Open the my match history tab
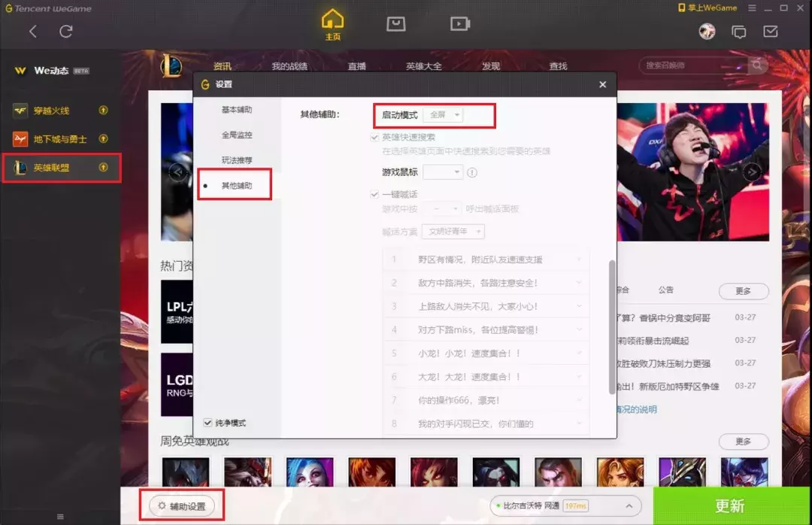The image size is (812, 525). click(x=290, y=65)
